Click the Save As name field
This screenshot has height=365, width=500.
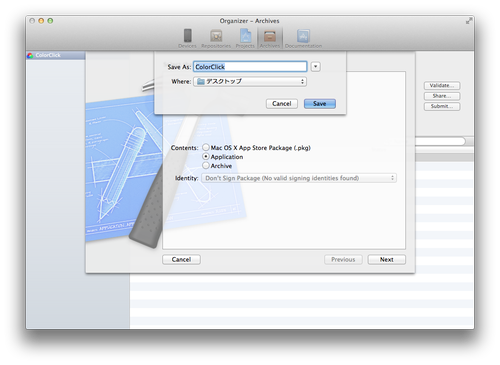(x=250, y=67)
